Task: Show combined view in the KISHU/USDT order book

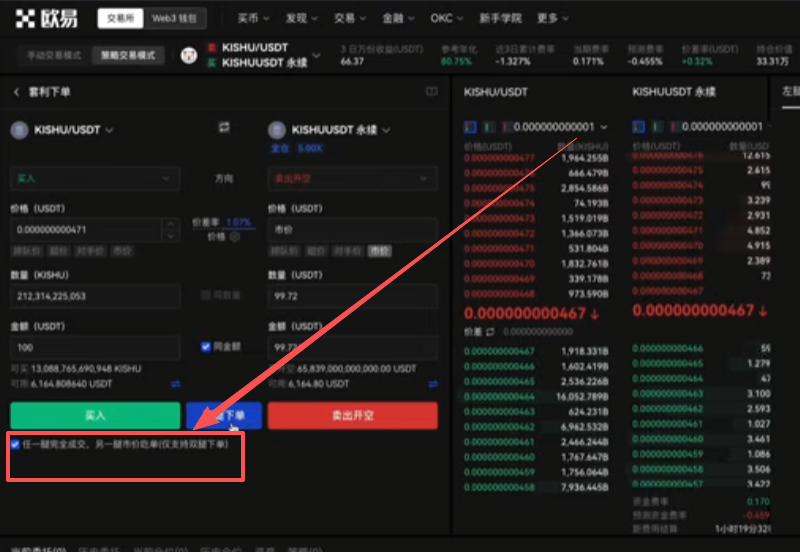Action: (470, 127)
